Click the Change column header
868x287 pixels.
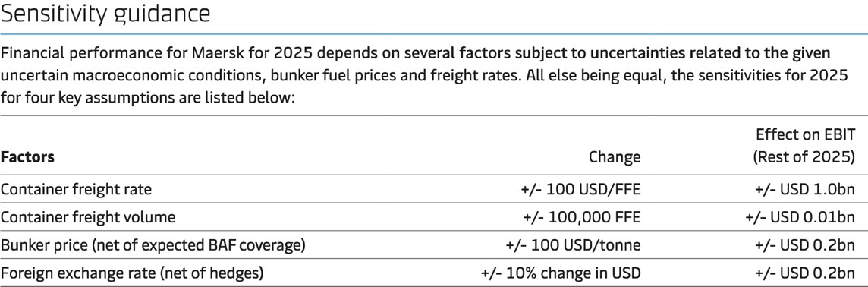[615, 157]
